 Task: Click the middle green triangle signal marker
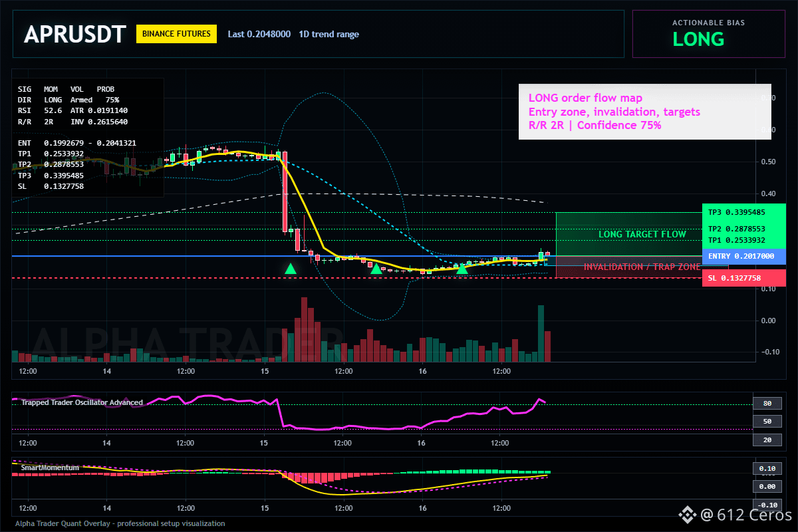pos(376,269)
